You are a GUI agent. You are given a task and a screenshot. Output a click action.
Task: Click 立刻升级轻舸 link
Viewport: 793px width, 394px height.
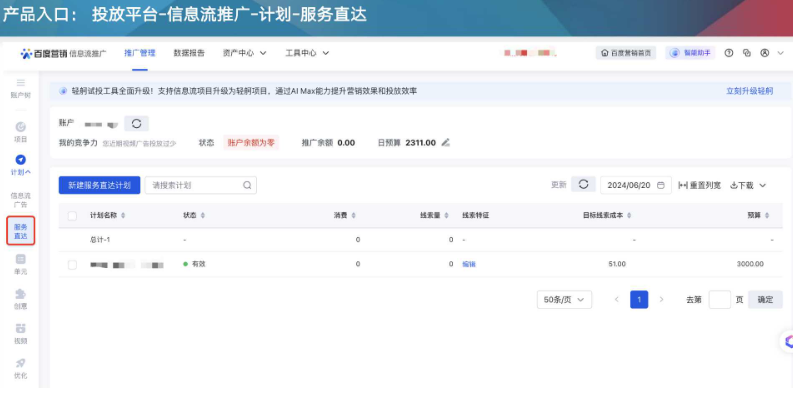[x=750, y=91]
